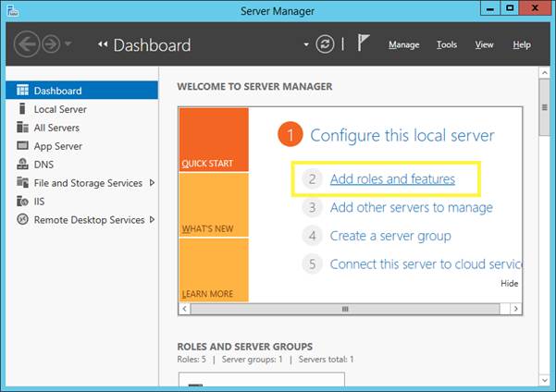Click the IIS icon in sidebar
556x392 pixels.
click(x=22, y=201)
